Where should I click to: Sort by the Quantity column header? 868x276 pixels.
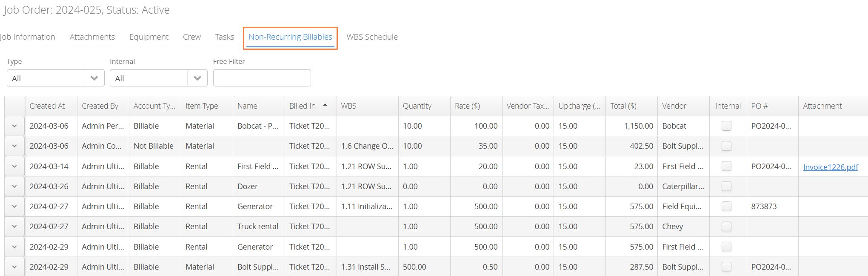pos(424,106)
